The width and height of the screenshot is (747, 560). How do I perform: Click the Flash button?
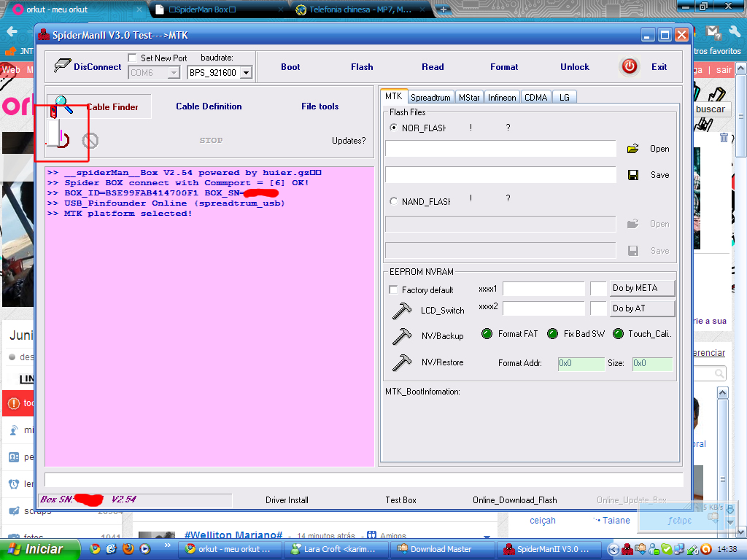pyautogui.click(x=362, y=67)
